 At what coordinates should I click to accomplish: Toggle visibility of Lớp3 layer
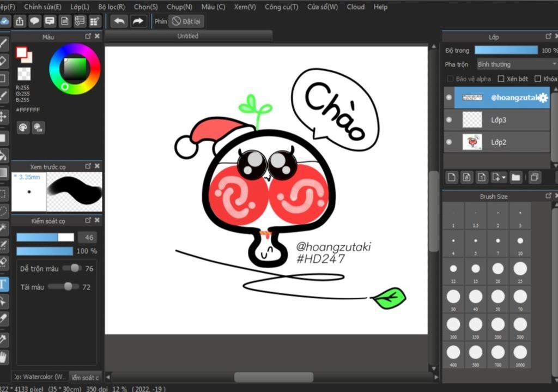click(449, 119)
